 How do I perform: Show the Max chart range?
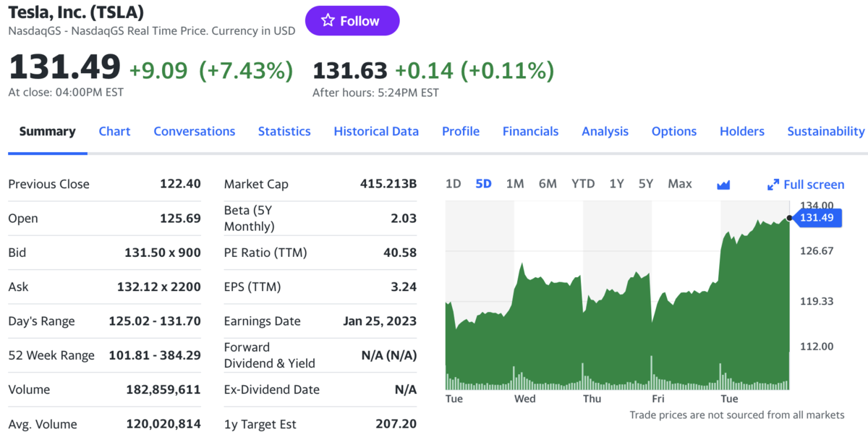[680, 184]
